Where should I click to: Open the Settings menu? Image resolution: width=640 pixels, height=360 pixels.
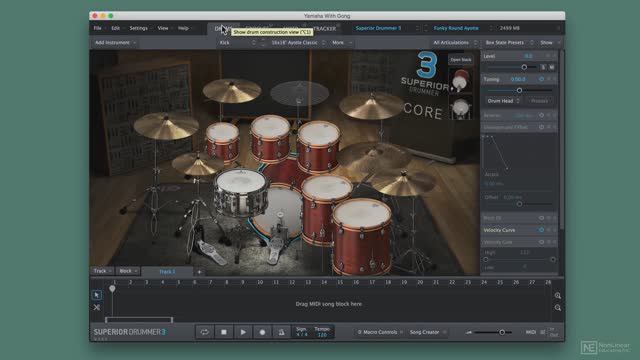pyautogui.click(x=139, y=28)
